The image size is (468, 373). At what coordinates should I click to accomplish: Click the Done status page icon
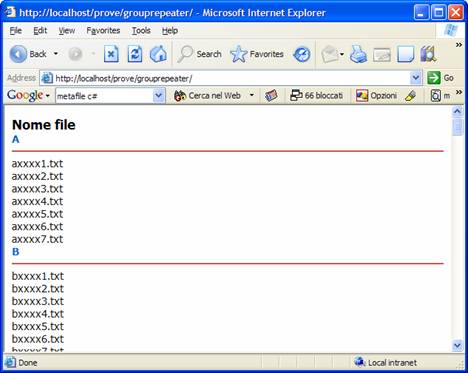pos(10,362)
